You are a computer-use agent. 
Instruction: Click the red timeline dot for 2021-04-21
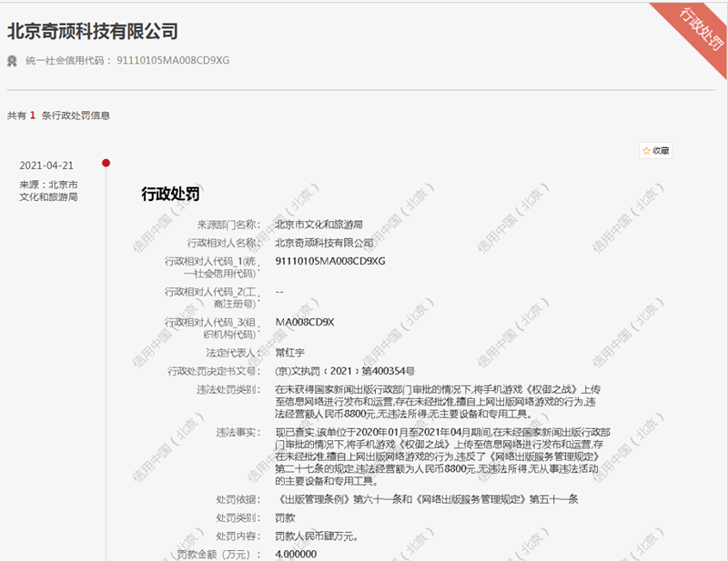[106, 163]
